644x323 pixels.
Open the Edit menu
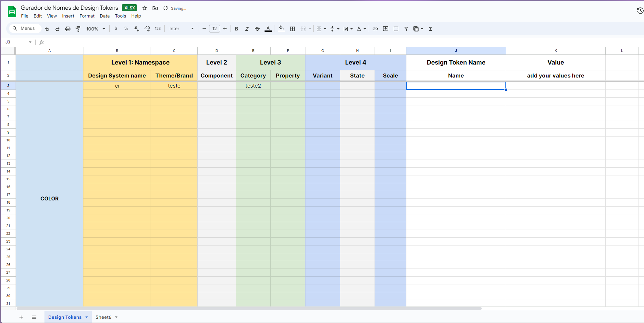[38, 16]
